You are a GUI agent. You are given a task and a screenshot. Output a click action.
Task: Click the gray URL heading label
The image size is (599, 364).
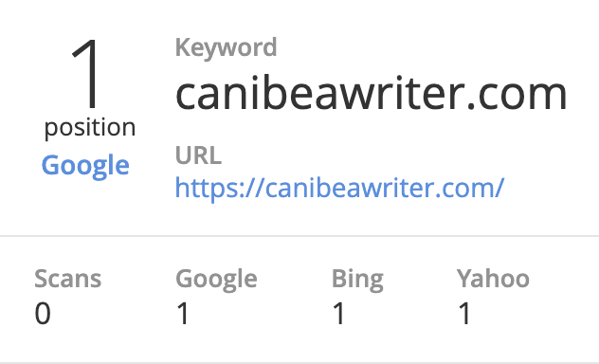198,155
